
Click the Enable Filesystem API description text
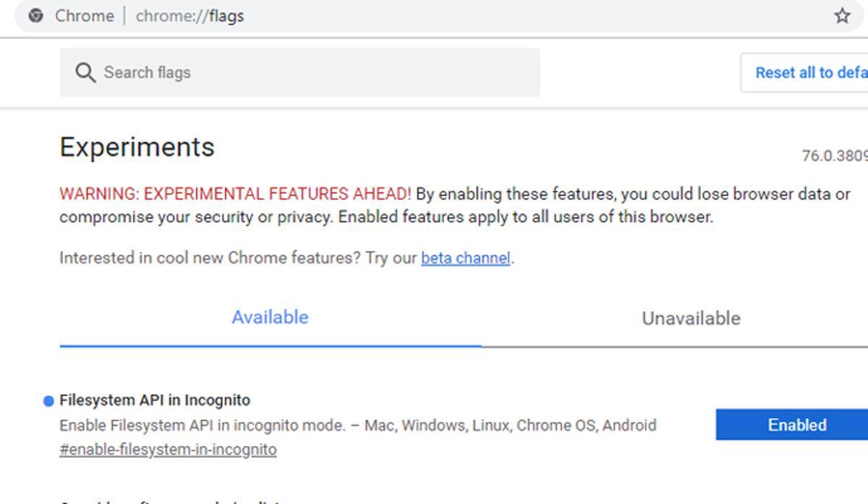coord(357,425)
